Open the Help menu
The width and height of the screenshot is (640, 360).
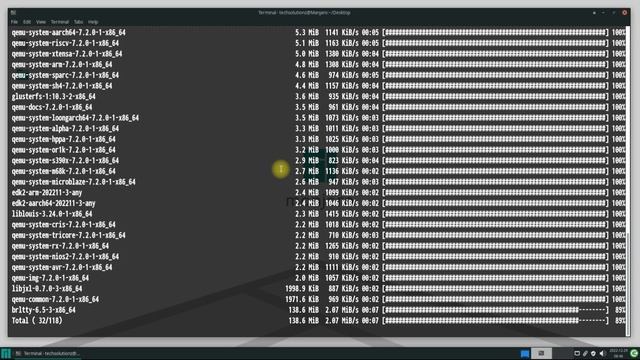pos(93,22)
